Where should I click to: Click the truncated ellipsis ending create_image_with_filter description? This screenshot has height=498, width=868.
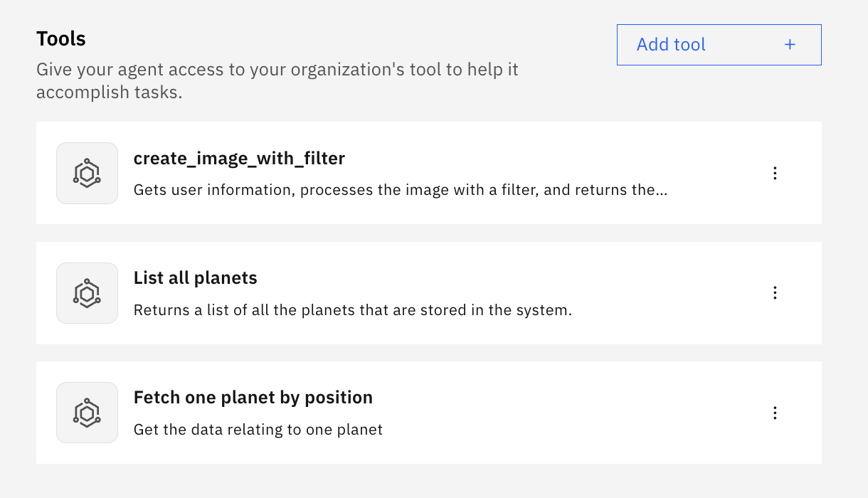pyautogui.click(x=662, y=191)
